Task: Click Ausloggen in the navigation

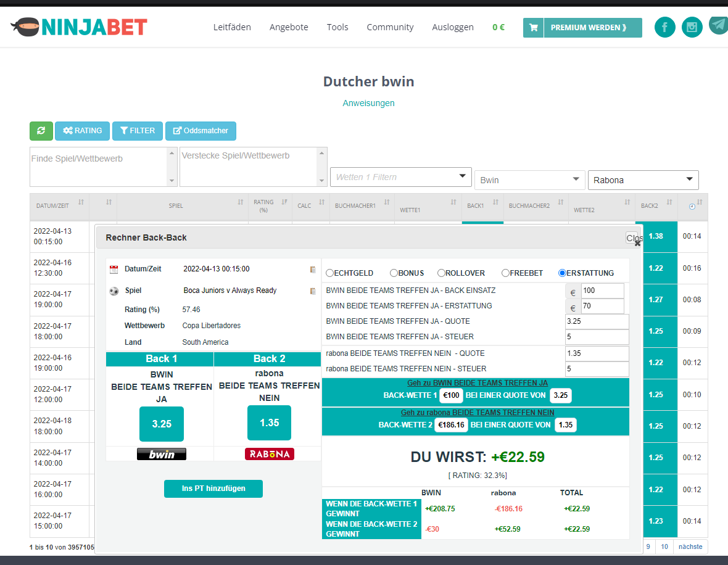Action: pyautogui.click(x=453, y=27)
